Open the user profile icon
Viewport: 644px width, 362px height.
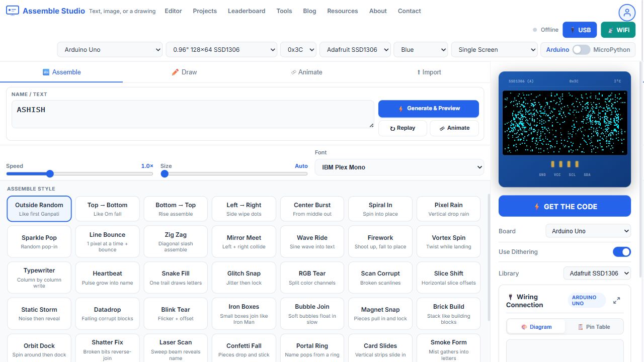click(627, 13)
